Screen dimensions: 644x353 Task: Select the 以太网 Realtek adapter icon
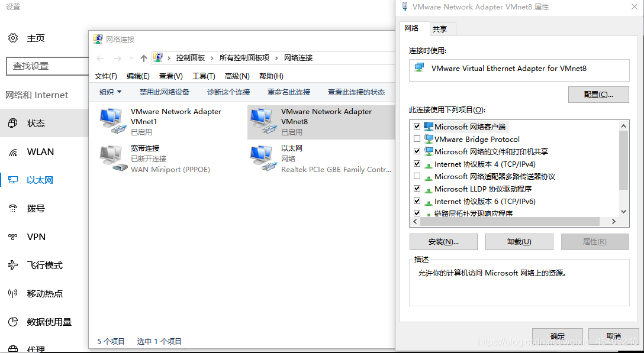coord(263,158)
